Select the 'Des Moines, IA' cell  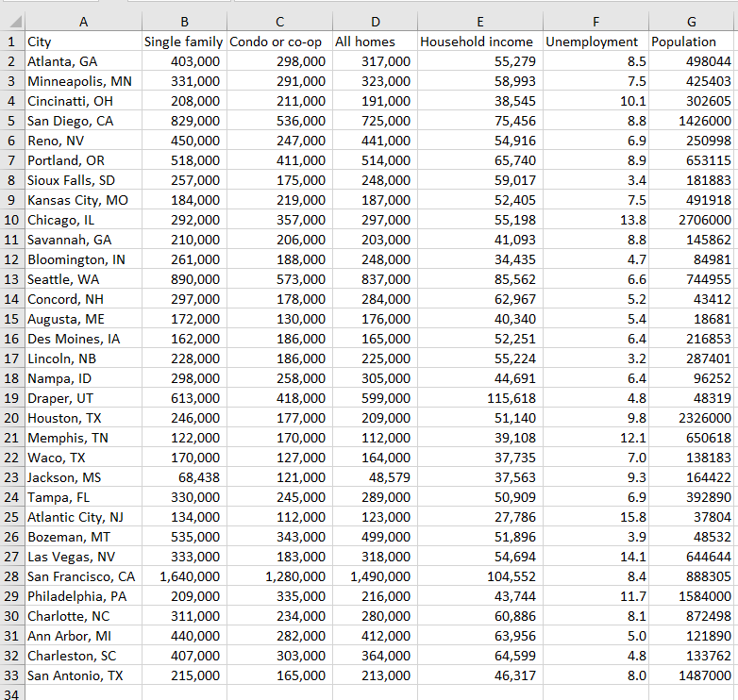pos(83,339)
